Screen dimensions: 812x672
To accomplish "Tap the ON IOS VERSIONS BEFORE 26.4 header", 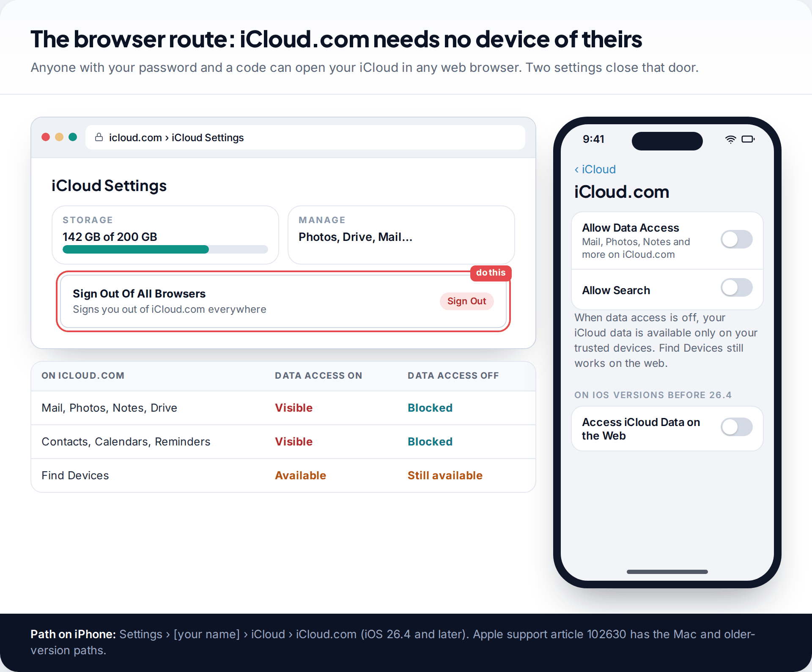I will [x=653, y=395].
